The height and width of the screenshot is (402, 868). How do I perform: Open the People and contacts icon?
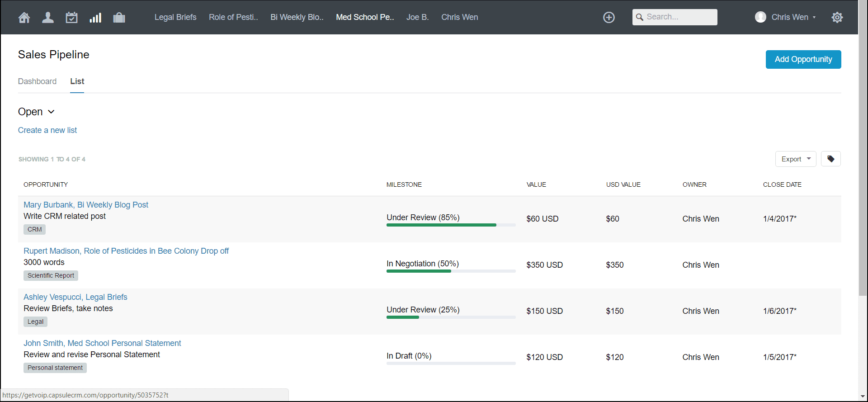(x=48, y=18)
